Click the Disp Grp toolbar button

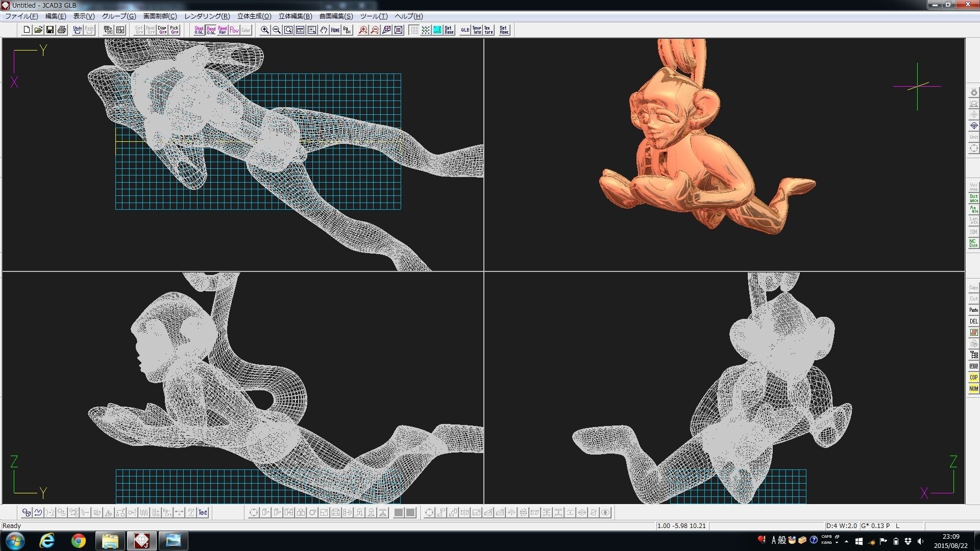(x=162, y=30)
